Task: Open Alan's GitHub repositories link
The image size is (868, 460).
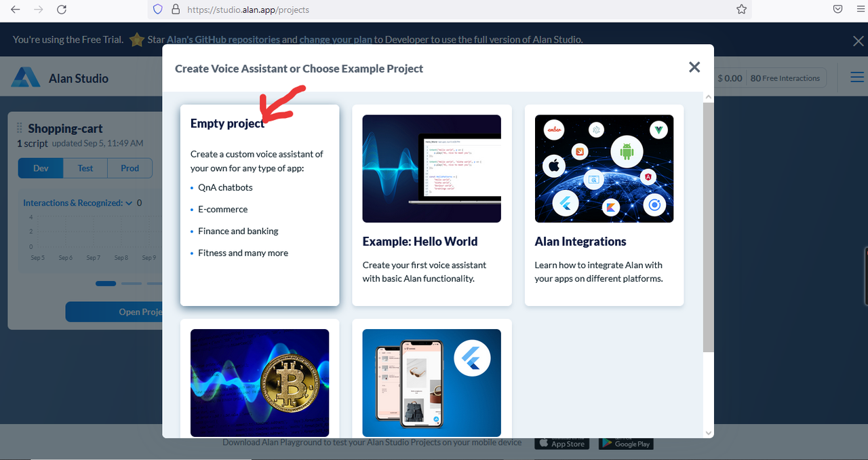Action: (x=223, y=39)
